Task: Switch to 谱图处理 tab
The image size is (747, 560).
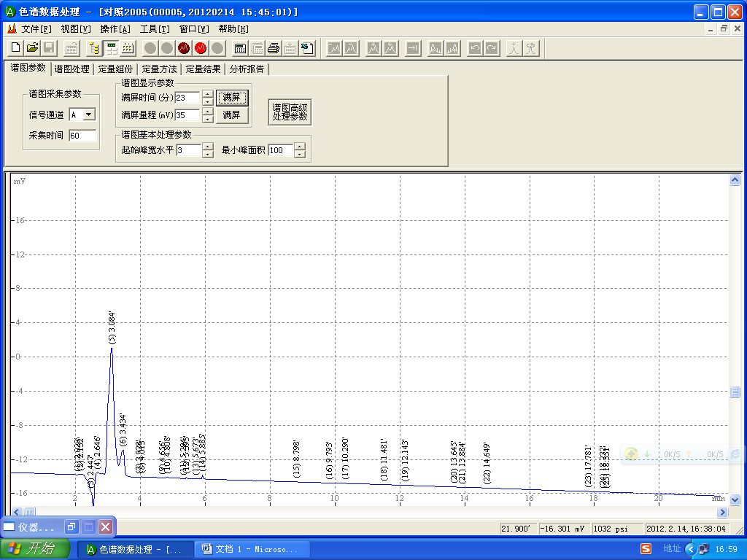Action: pos(72,69)
